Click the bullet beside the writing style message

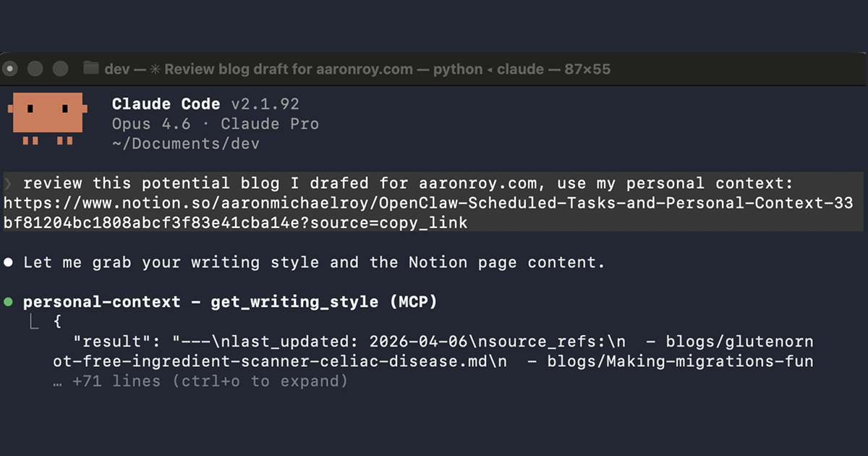tap(9, 262)
